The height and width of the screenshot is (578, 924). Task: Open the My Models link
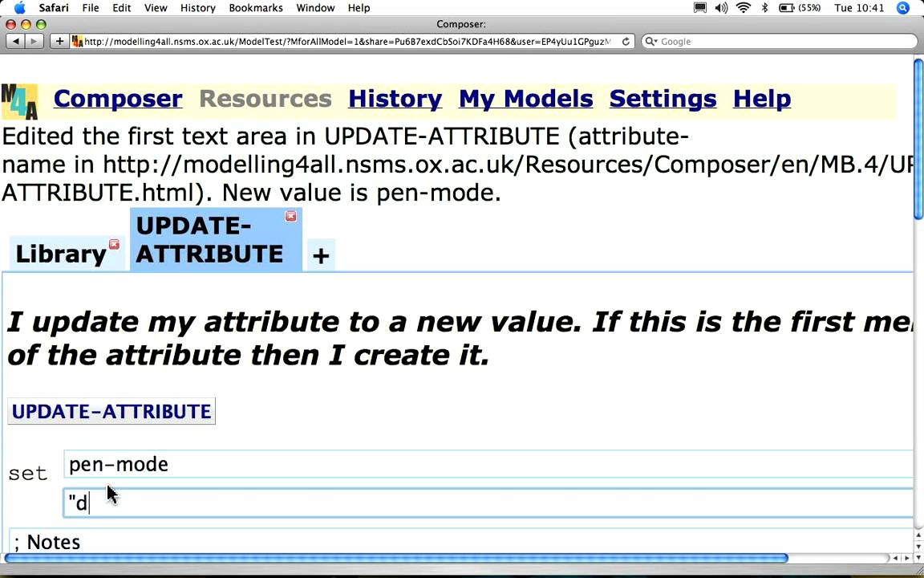[x=525, y=99]
